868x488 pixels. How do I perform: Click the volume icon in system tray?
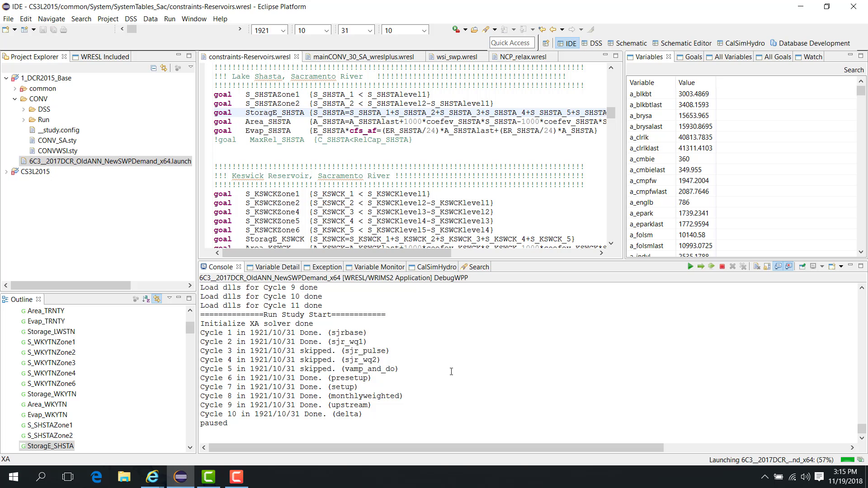pos(805,476)
